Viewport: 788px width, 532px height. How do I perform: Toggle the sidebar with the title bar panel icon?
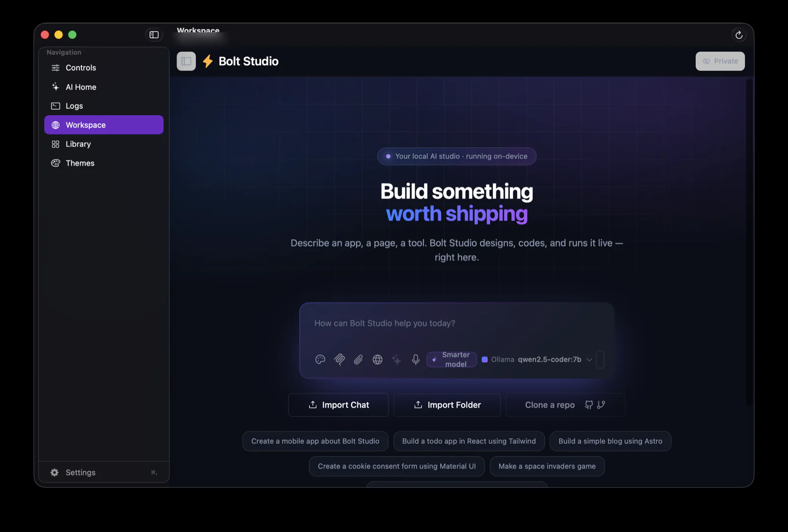tap(154, 34)
